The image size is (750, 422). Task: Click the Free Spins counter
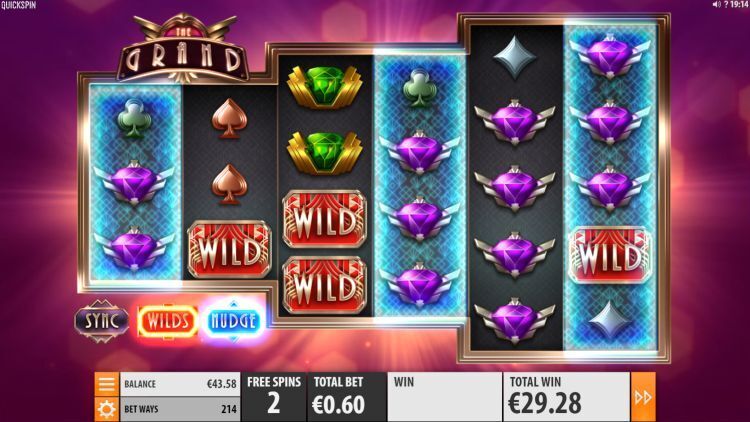(274, 397)
